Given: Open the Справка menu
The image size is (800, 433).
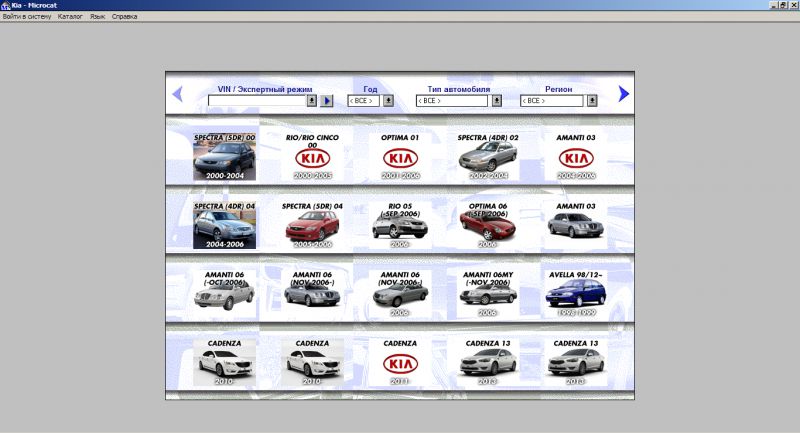Looking at the screenshot, I should 124,16.
